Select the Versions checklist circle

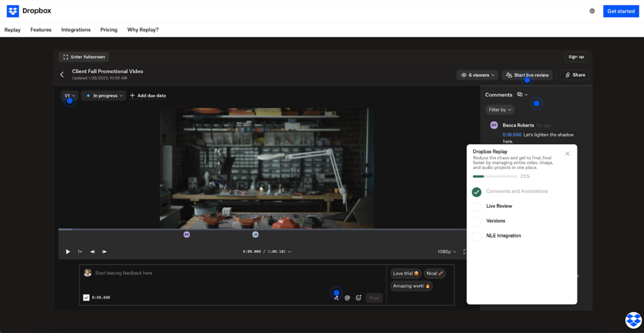pos(477,221)
